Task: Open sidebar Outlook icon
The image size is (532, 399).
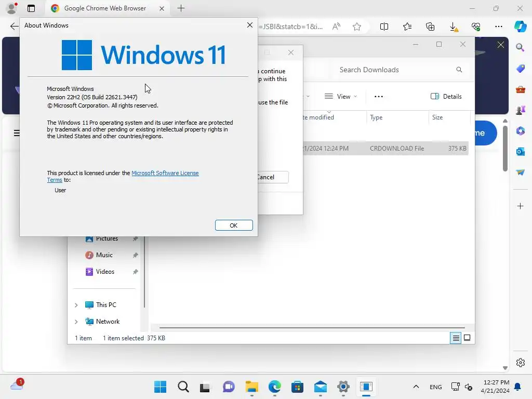Action: click(520, 151)
